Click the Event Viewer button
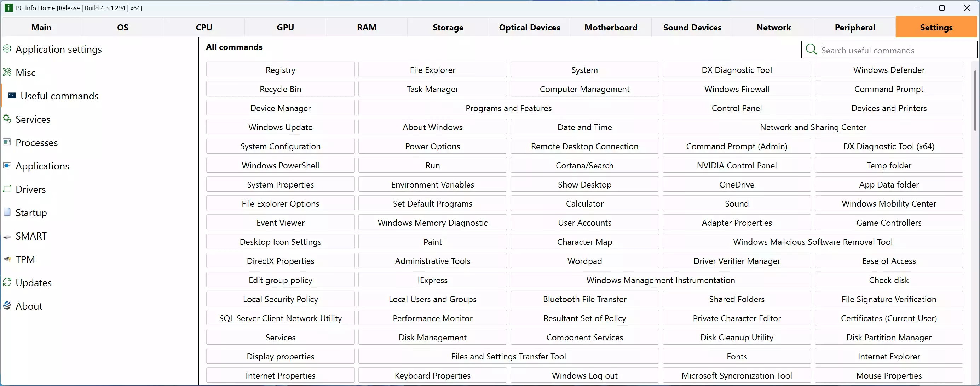The height and width of the screenshot is (386, 980). [281, 223]
